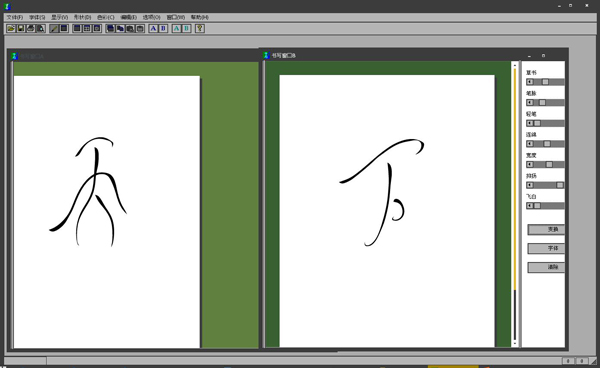Click the 清除 button to clear the canvas

coord(546,267)
